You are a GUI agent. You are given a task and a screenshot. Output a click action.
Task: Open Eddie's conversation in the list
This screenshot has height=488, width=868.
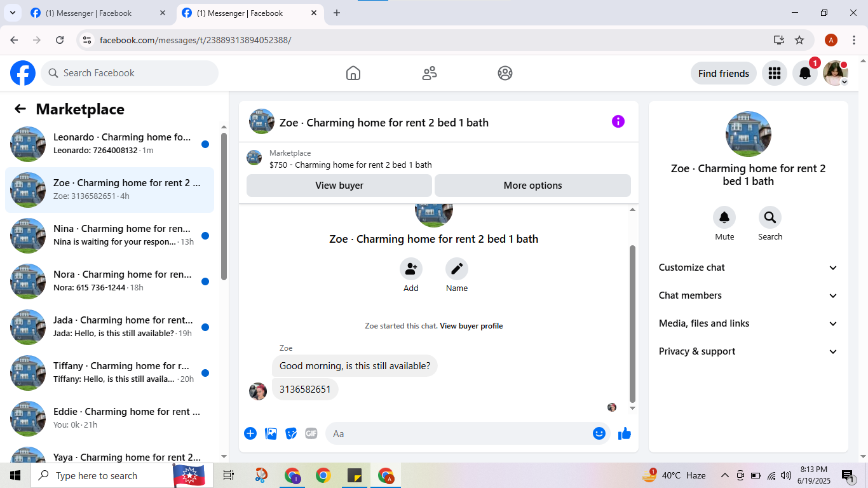[109, 419]
